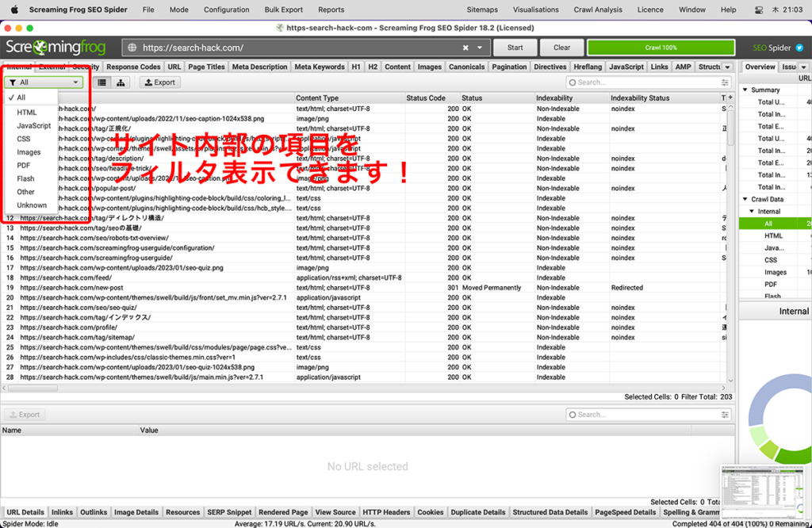Open the Mode menu
Screen dimensions: 812x528
(x=179, y=10)
